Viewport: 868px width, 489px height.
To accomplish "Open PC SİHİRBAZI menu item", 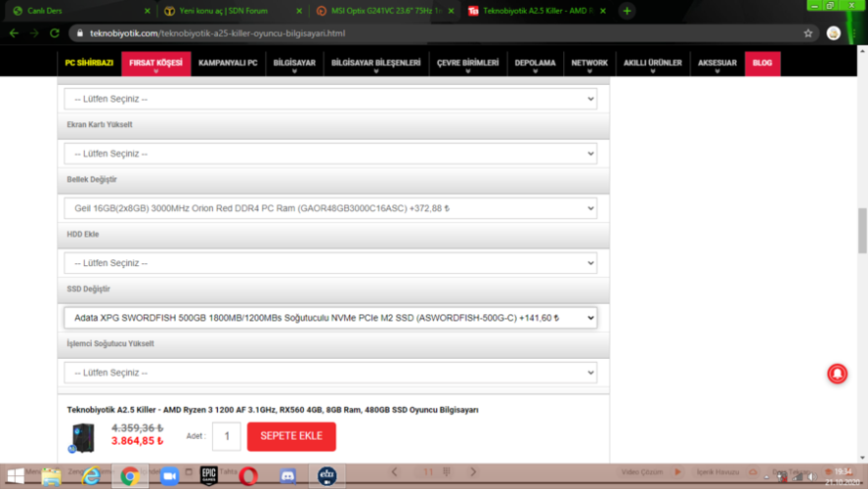I will pyautogui.click(x=89, y=64).
